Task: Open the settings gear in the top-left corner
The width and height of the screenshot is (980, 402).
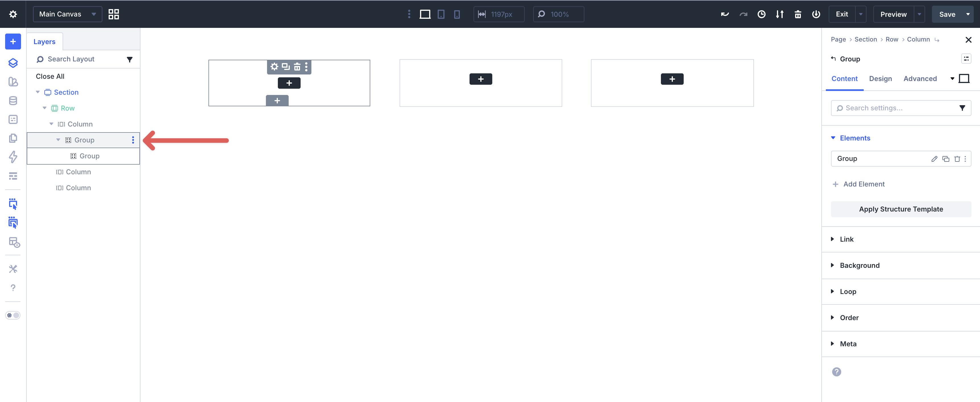Action: click(x=13, y=14)
